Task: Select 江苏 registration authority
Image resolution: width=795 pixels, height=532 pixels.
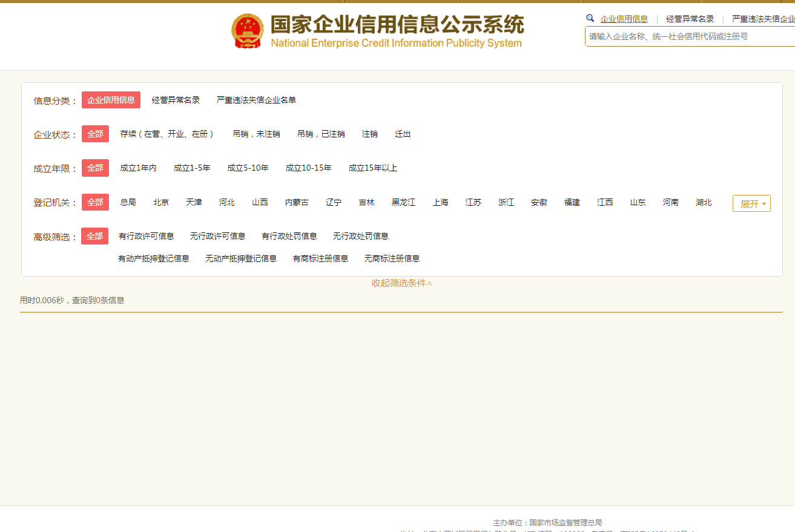Action: [x=473, y=202]
